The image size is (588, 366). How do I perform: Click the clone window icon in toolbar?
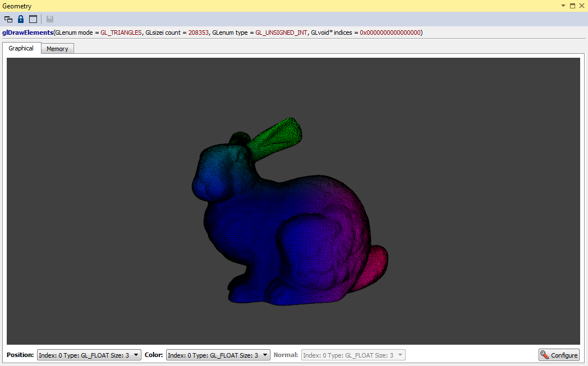[x=8, y=19]
